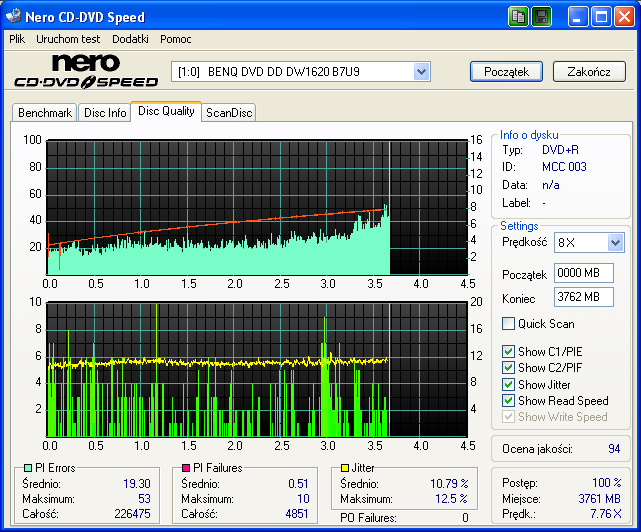Toggle Show C1/PIE checkbox
Viewport: 641px width, 532px height.
point(508,351)
